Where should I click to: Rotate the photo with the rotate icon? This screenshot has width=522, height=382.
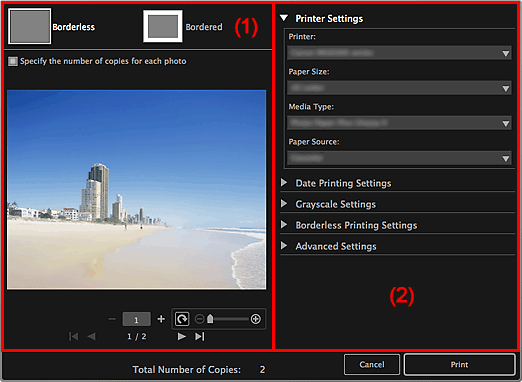click(182, 319)
